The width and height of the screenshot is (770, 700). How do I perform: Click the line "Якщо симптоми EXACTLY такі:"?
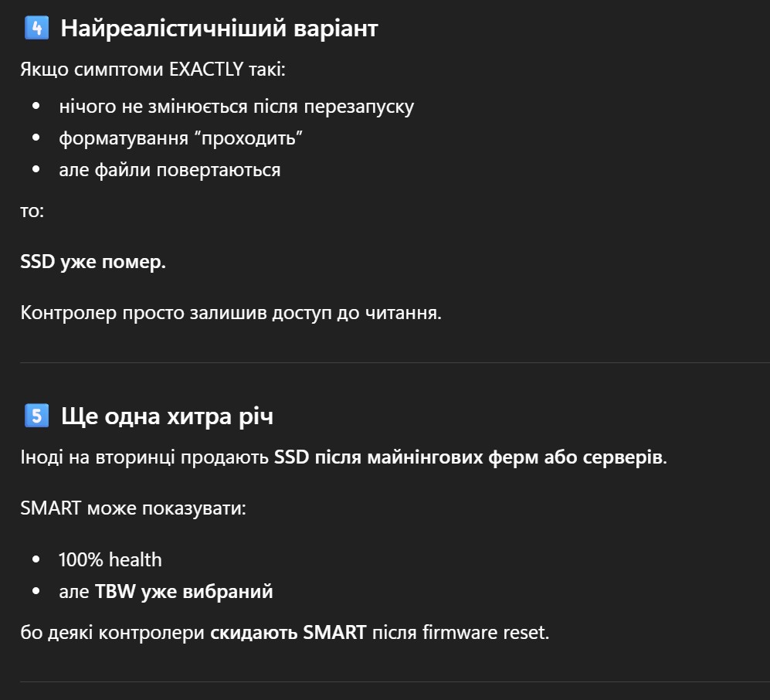[153, 70]
